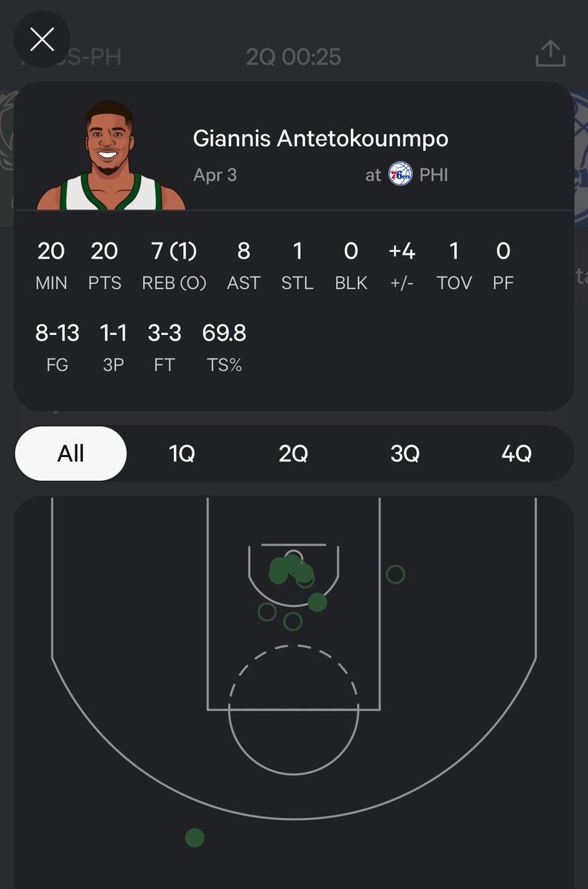Select the 69.8 TS% stat
Viewport: 588px width, 889px height.
[x=224, y=346]
